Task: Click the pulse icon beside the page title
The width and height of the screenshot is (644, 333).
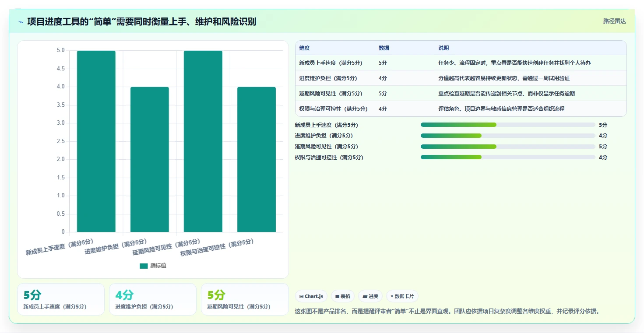Action: [21, 22]
